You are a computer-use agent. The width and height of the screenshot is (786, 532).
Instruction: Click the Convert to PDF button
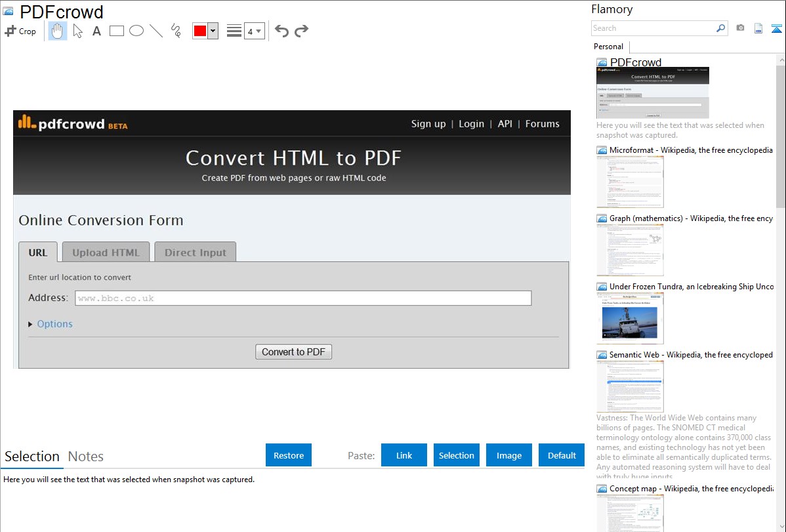pos(294,352)
